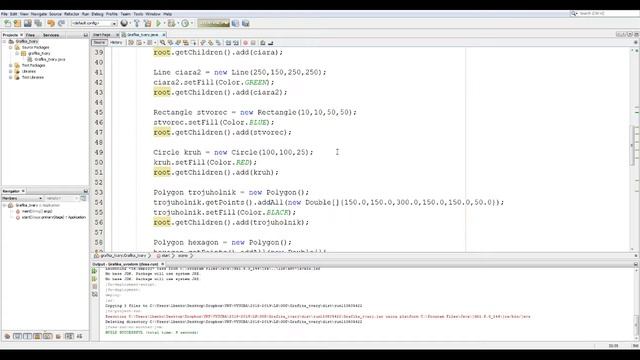Toggle Show Inner Classes filter in Navigator

pyautogui.click(x=48, y=336)
